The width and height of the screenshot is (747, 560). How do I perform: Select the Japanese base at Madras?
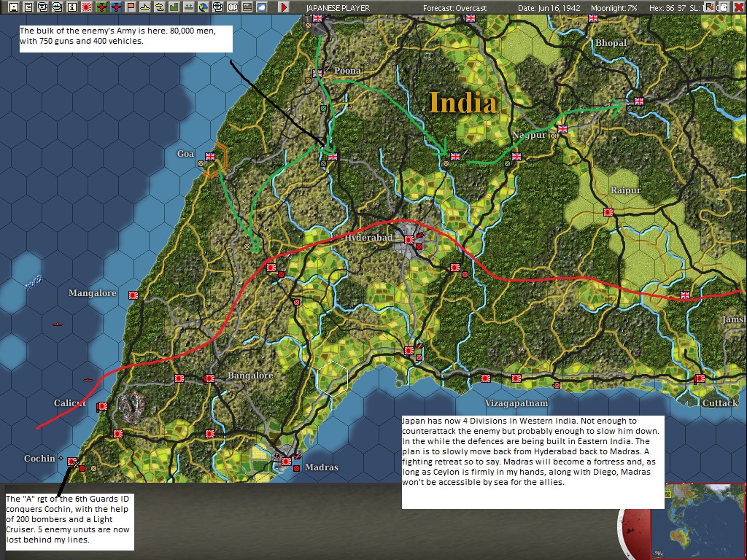coord(286,461)
